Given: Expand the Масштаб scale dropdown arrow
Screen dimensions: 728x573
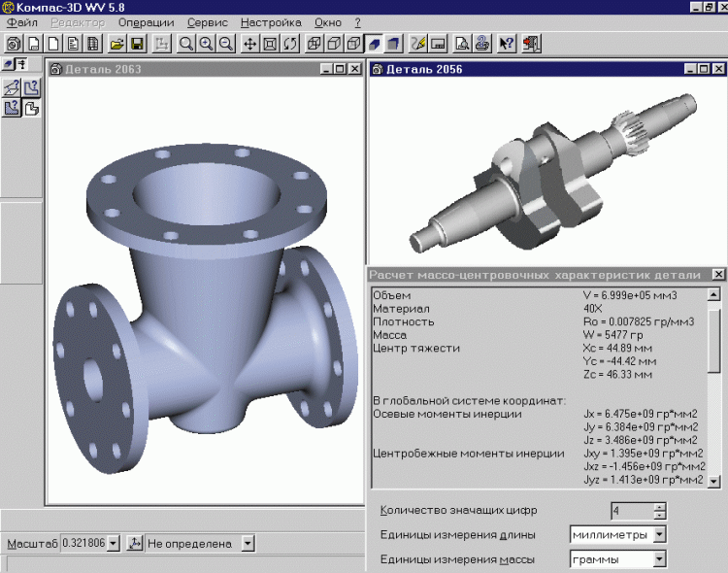Looking at the screenshot, I should [113, 543].
